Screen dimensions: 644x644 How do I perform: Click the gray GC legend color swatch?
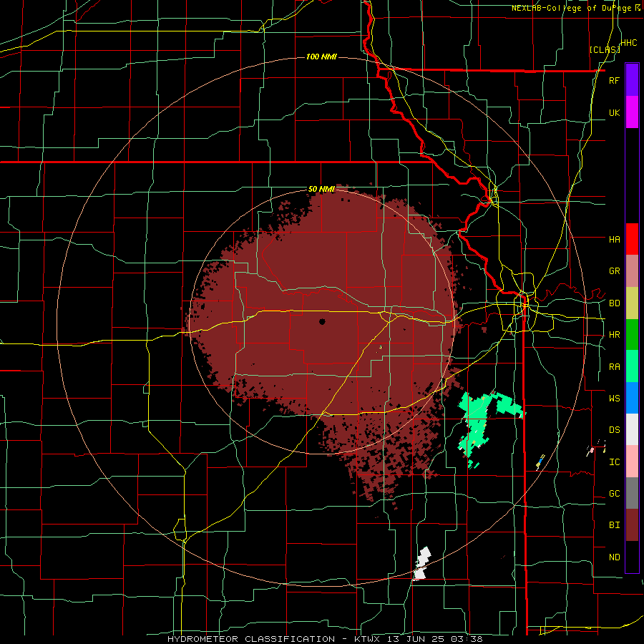tap(632, 493)
